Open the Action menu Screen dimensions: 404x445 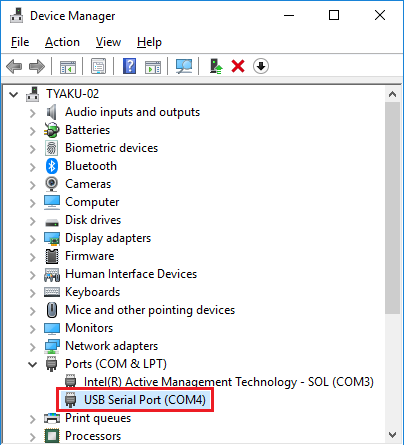click(62, 42)
